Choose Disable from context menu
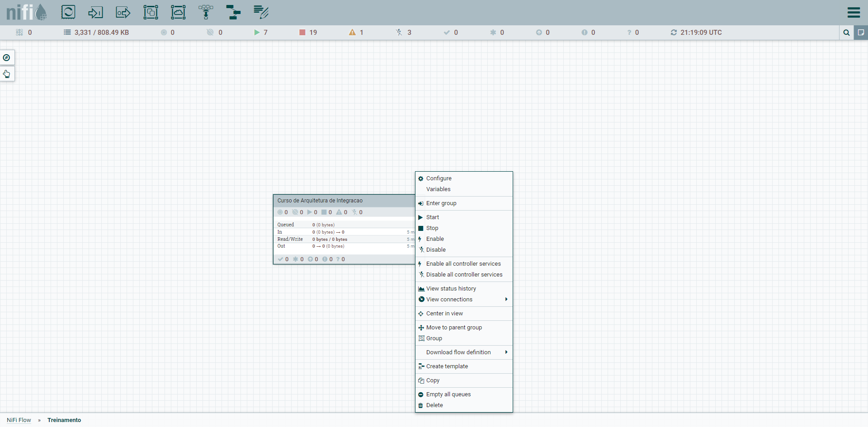The width and height of the screenshot is (868, 427). [x=464, y=250]
